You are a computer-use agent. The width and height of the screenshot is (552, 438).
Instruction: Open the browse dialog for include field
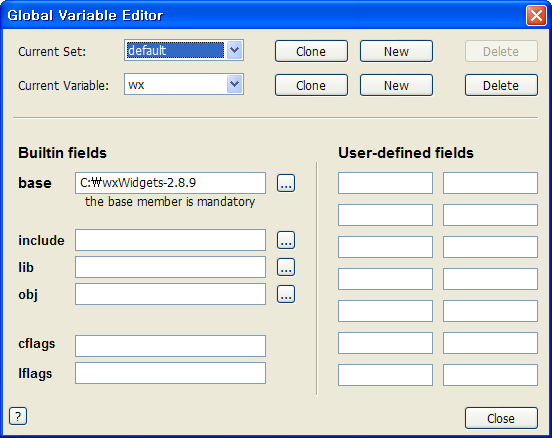(286, 240)
